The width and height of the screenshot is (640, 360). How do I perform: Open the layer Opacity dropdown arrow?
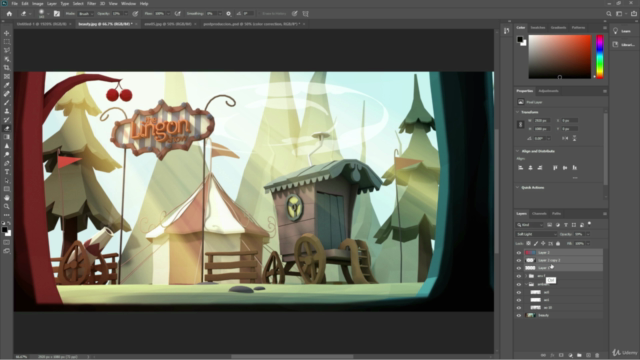coord(588,234)
